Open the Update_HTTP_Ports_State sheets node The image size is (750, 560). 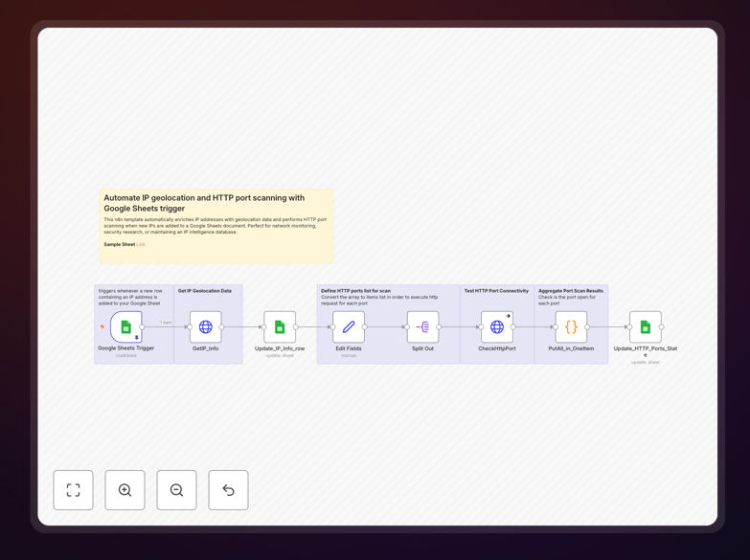pos(646,327)
